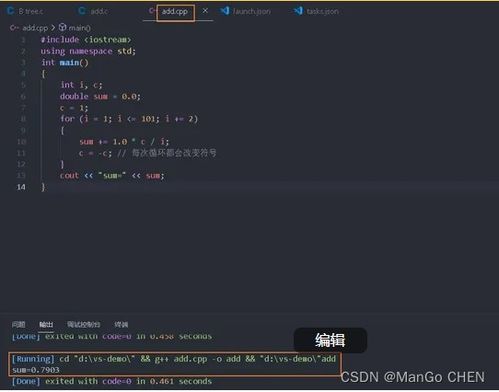Click the C icon on add.c tab
The height and width of the screenshot is (392, 499).
click(82, 11)
